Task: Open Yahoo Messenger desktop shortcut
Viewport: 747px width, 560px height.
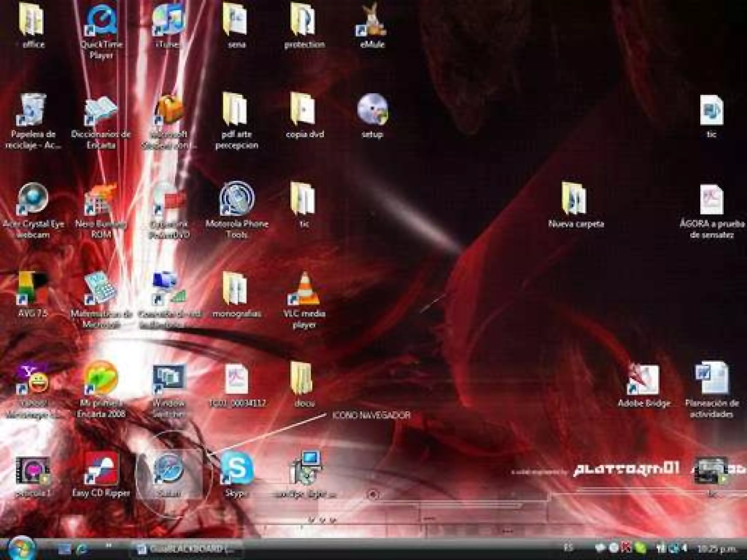Action: pyautogui.click(x=33, y=380)
